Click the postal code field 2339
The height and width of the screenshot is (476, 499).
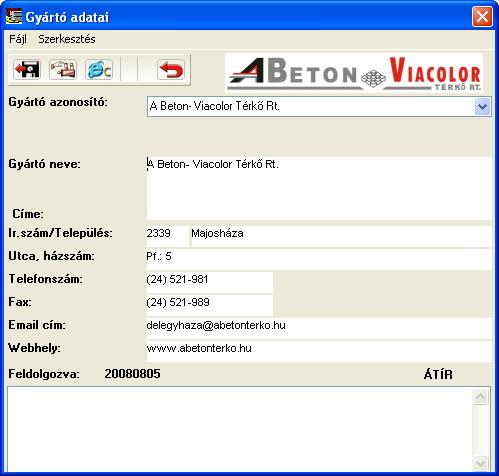(x=167, y=236)
